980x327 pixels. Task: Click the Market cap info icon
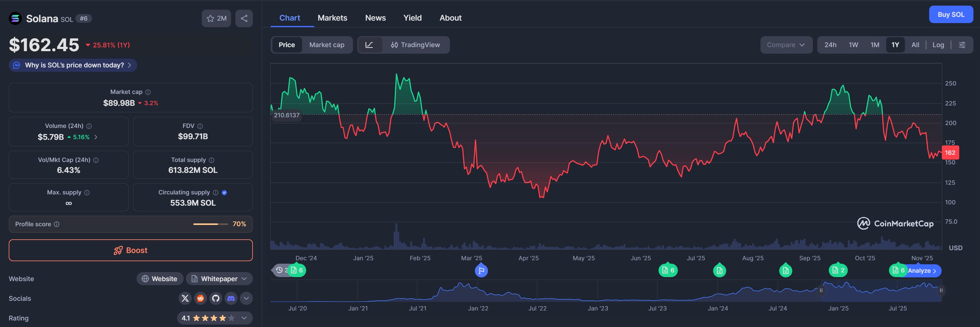click(148, 92)
